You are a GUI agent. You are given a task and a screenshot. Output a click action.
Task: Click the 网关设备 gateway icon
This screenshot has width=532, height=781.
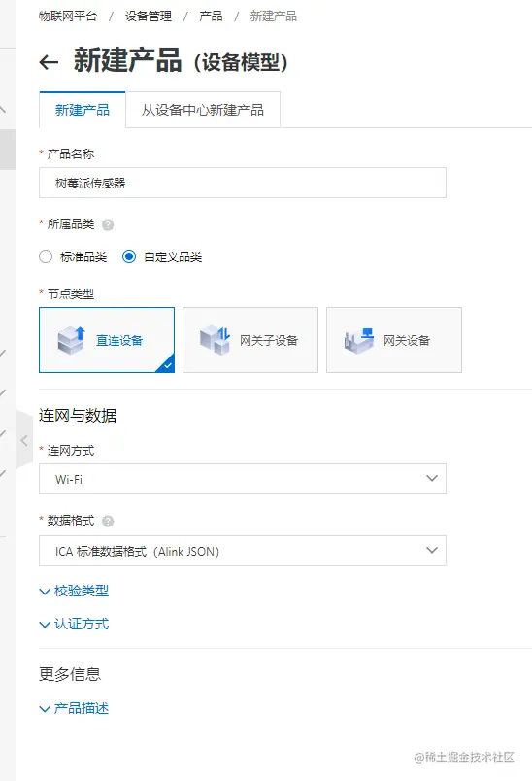tap(359, 341)
